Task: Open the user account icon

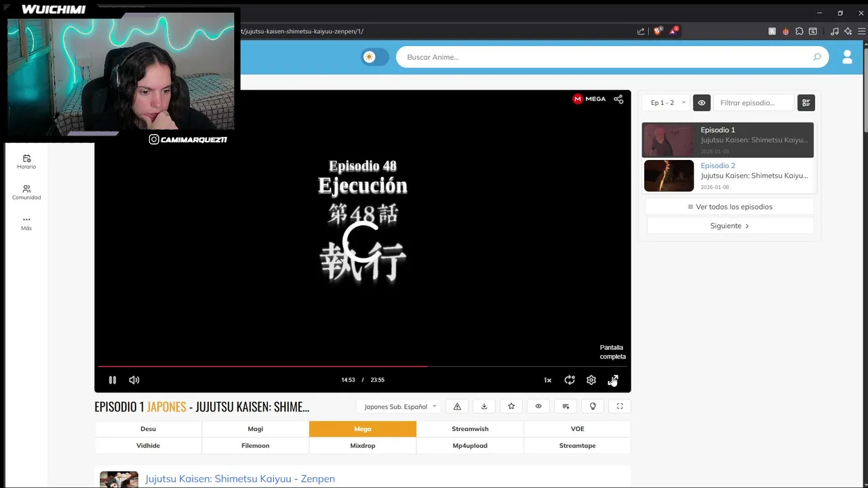Action: 847,57
